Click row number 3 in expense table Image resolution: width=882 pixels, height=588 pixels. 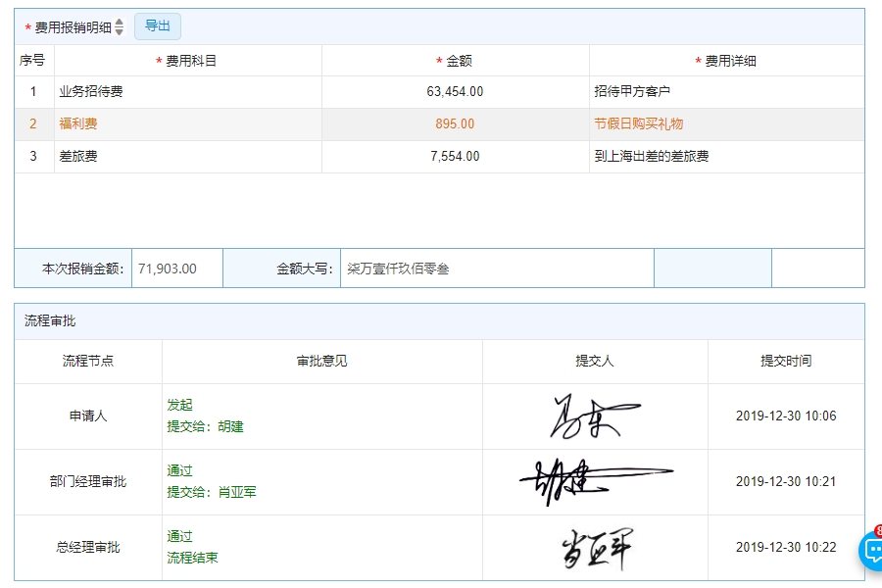pyautogui.click(x=33, y=157)
